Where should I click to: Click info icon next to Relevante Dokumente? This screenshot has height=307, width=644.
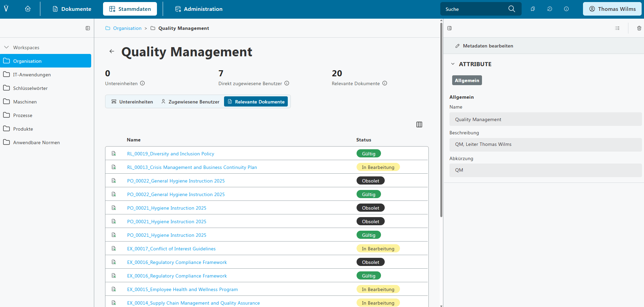point(385,83)
